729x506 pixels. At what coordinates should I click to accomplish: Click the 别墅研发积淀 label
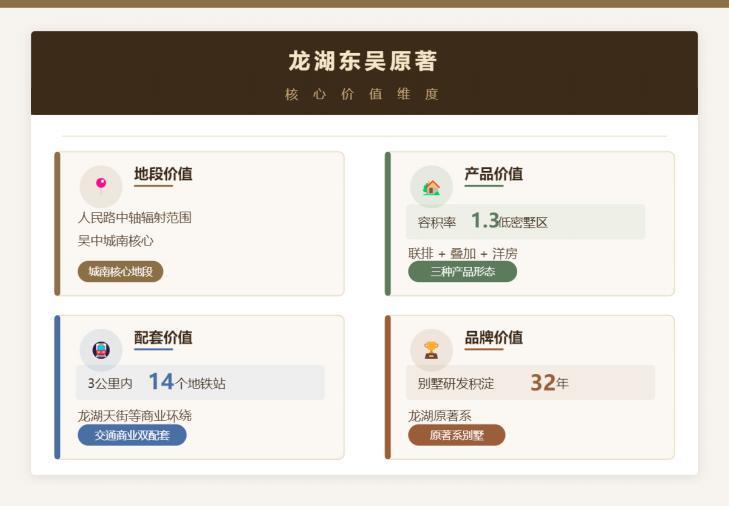[456, 384]
